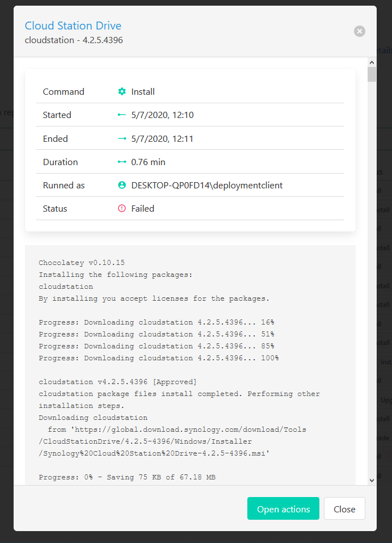The height and width of the screenshot is (543, 392).
Task: Click the Chocolatey v0.10.15 log line
Action: coord(82,263)
